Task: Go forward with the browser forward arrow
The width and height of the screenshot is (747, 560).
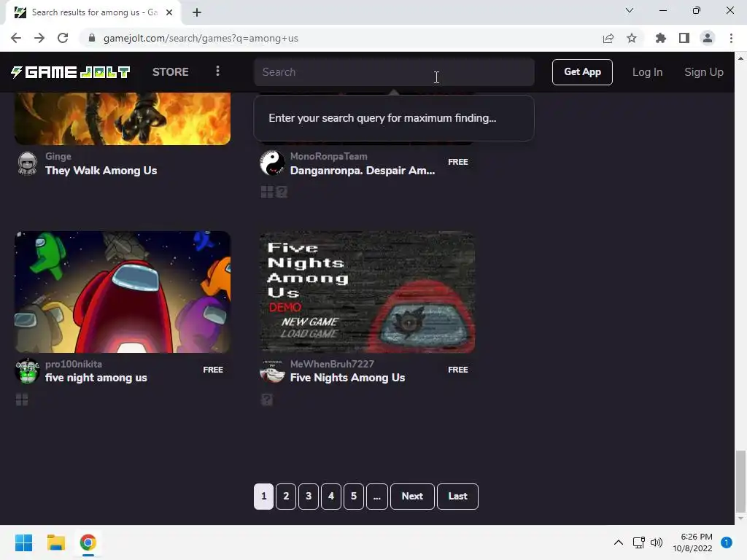Action: click(x=39, y=38)
